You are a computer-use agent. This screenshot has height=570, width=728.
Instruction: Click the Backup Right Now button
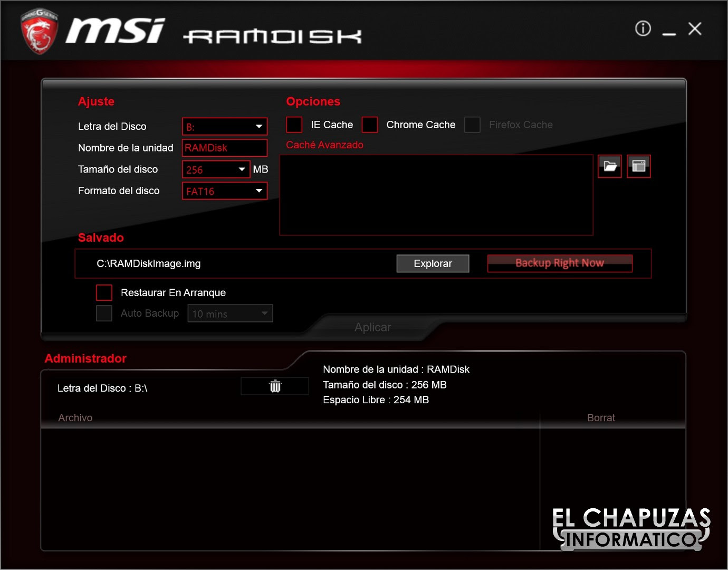click(560, 263)
